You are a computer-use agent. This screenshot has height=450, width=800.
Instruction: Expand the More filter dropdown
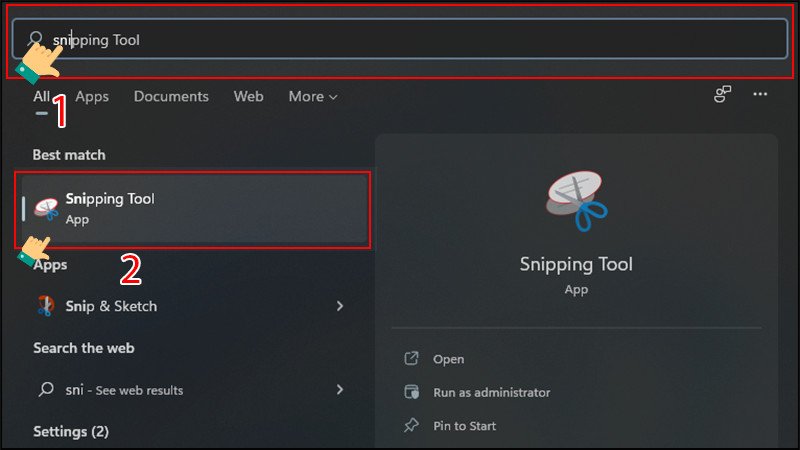[313, 96]
